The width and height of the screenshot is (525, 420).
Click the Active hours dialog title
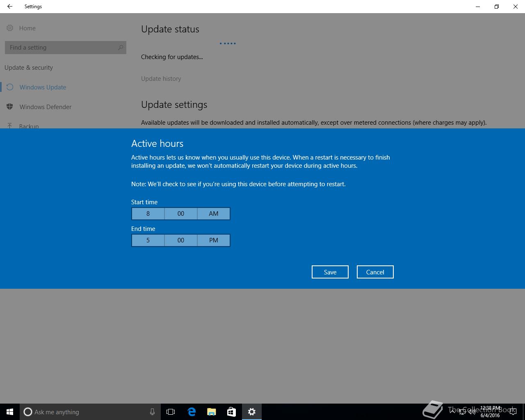click(157, 144)
